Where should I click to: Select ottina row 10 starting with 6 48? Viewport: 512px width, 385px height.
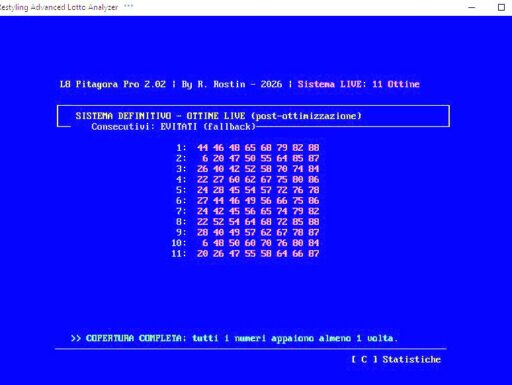click(x=246, y=243)
